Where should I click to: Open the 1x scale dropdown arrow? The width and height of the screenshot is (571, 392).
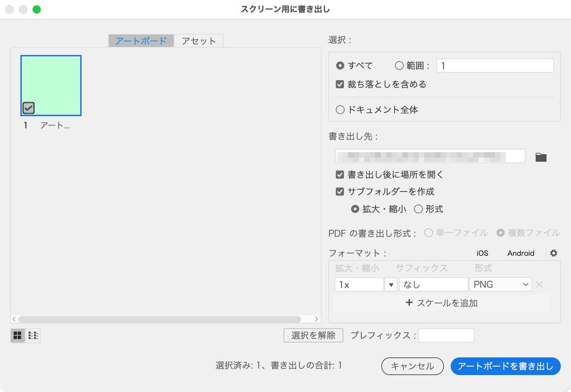click(391, 284)
